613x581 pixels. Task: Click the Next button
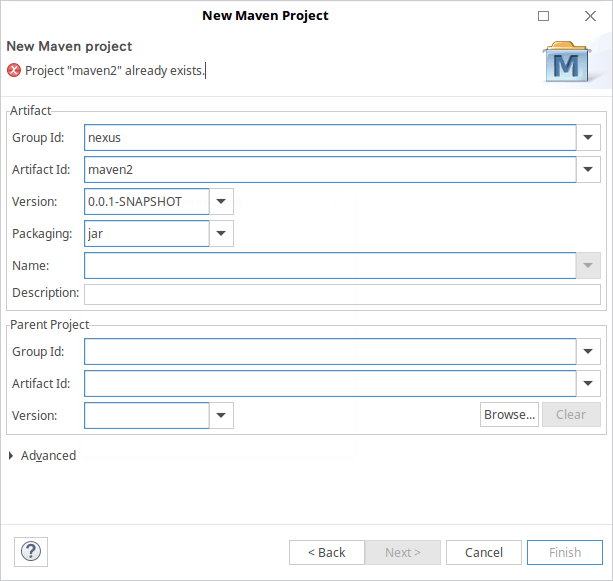403,552
